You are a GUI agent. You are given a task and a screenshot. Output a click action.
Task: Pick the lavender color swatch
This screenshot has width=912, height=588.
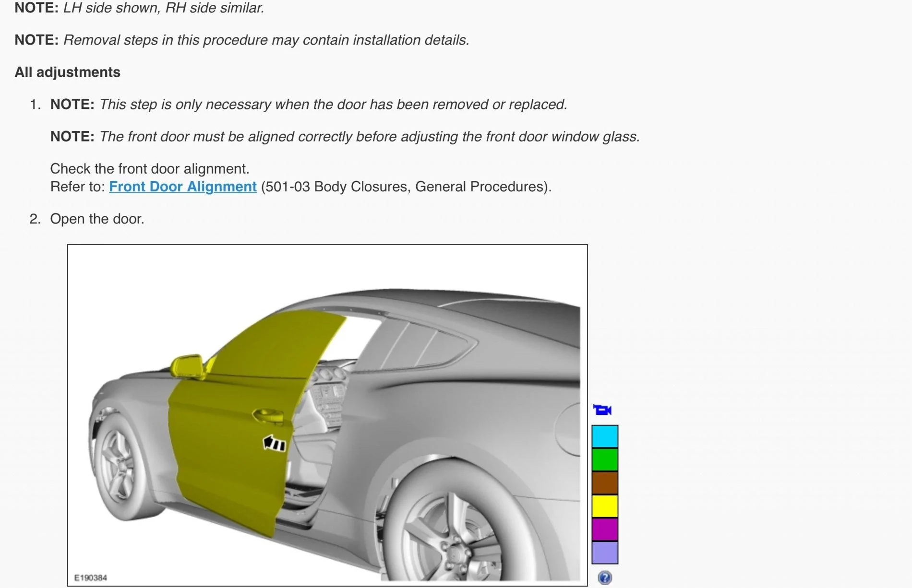605,553
